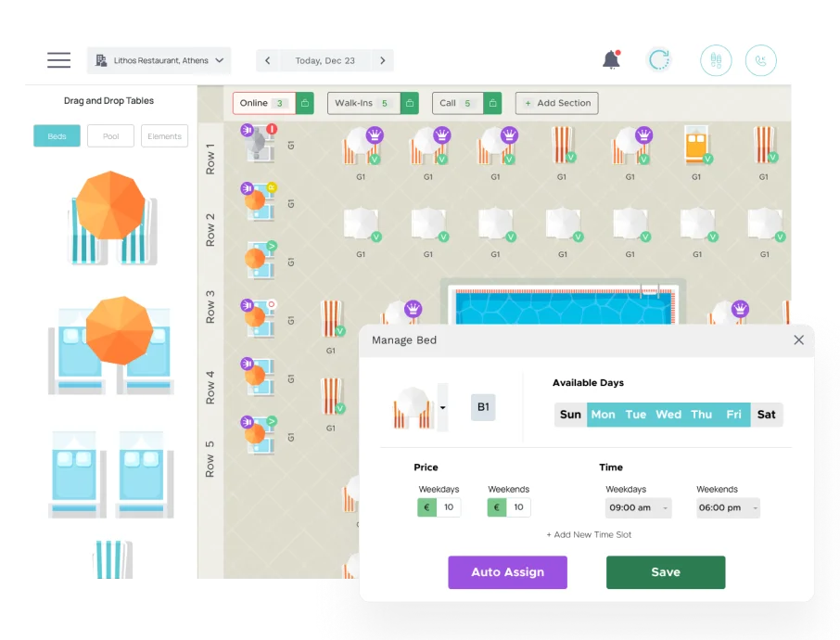Toggle the lock on Online section

click(305, 103)
